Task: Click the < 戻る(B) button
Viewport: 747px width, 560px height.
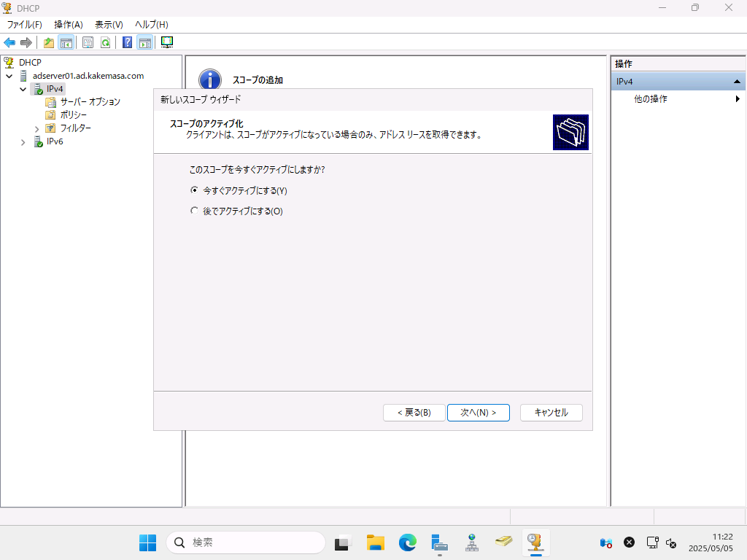Action: click(414, 413)
